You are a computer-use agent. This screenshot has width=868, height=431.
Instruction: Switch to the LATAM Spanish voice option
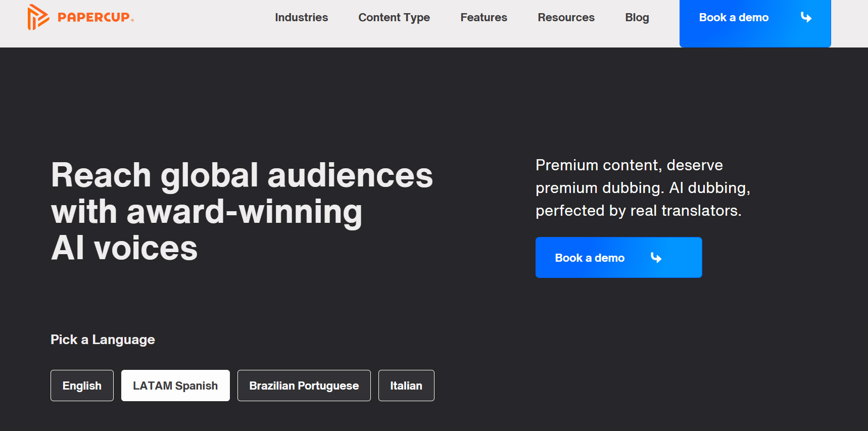coord(175,386)
